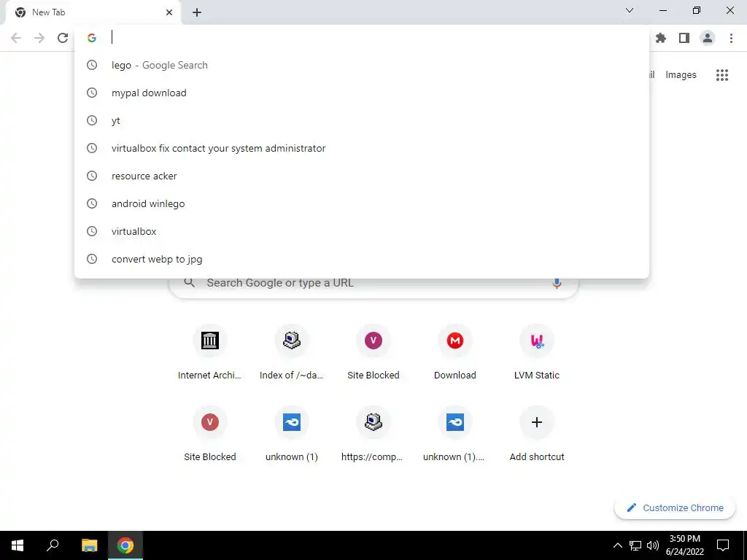Choose the 'convert webp to jpg' suggestion
Viewport: 747px width, 560px height.
[x=362, y=259]
